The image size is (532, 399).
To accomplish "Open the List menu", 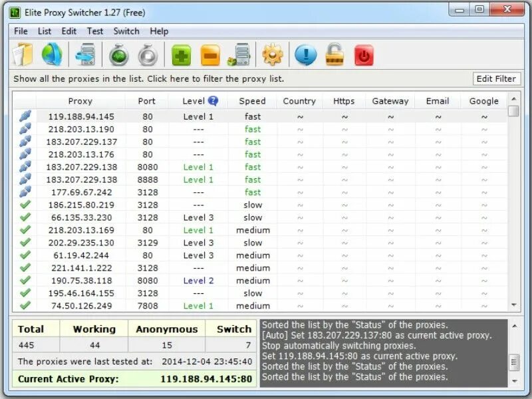I will (x=45, y=31).
